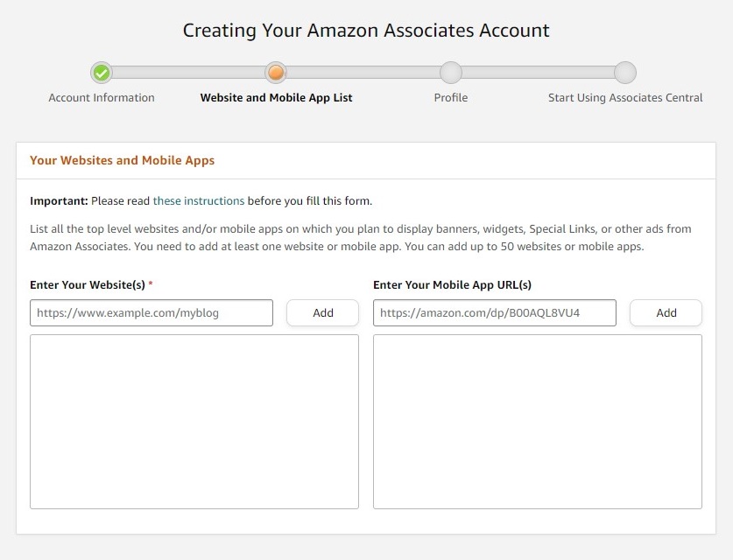The height and width of the screenshot is (560, 733).
Task: Click the final grey step circle
Action: [625, 73]
